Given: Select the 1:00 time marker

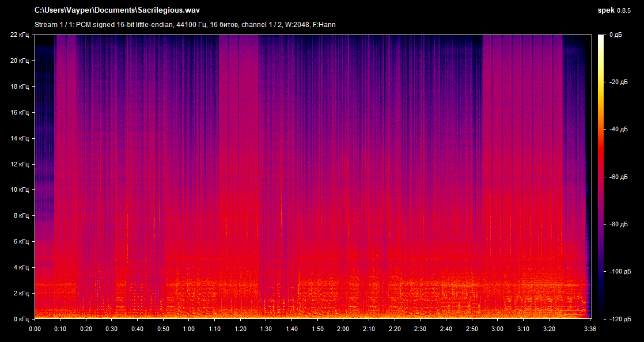Looking at the screenshot, I should click(189, 329).
